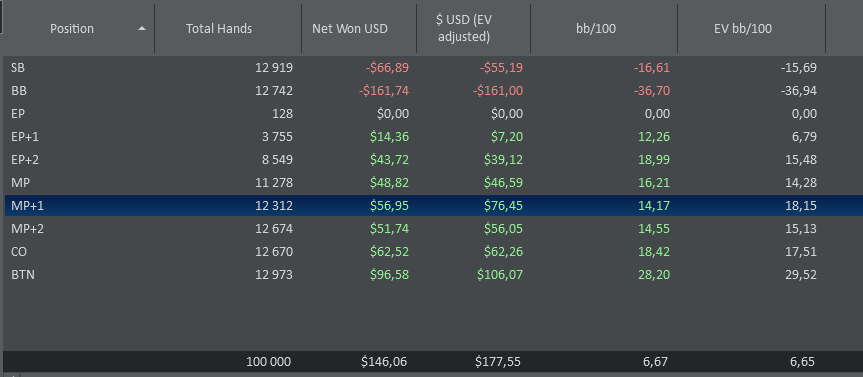Click the sort arrow in Position header
Screen dimensions: 863x377
[142, 29]
